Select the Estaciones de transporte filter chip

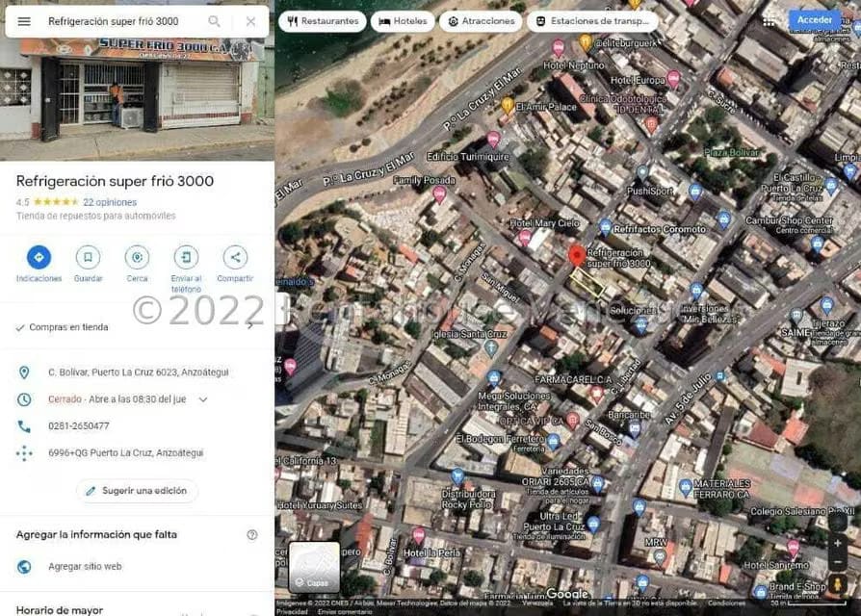593,21
